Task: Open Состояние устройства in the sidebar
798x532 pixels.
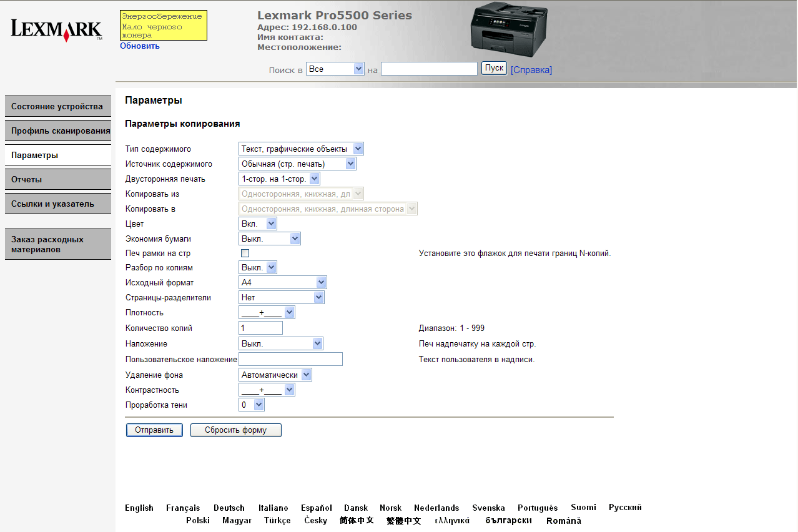Action: pyautogui.click(x=58, y=106)
